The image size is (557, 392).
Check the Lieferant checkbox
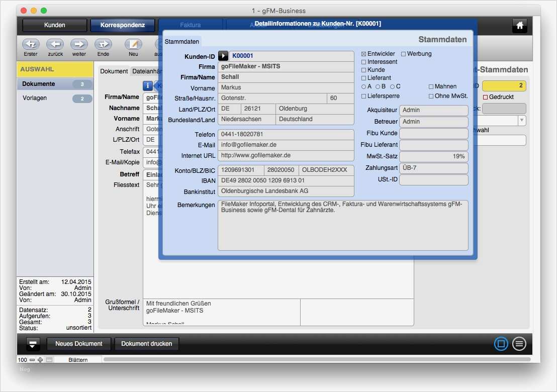click(x=364, y=78)
